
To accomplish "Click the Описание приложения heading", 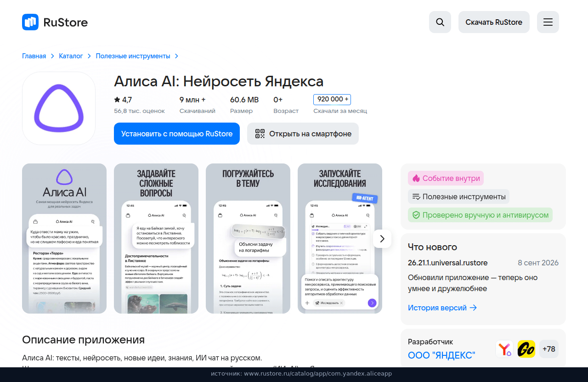I will click(x=83, y=340).
